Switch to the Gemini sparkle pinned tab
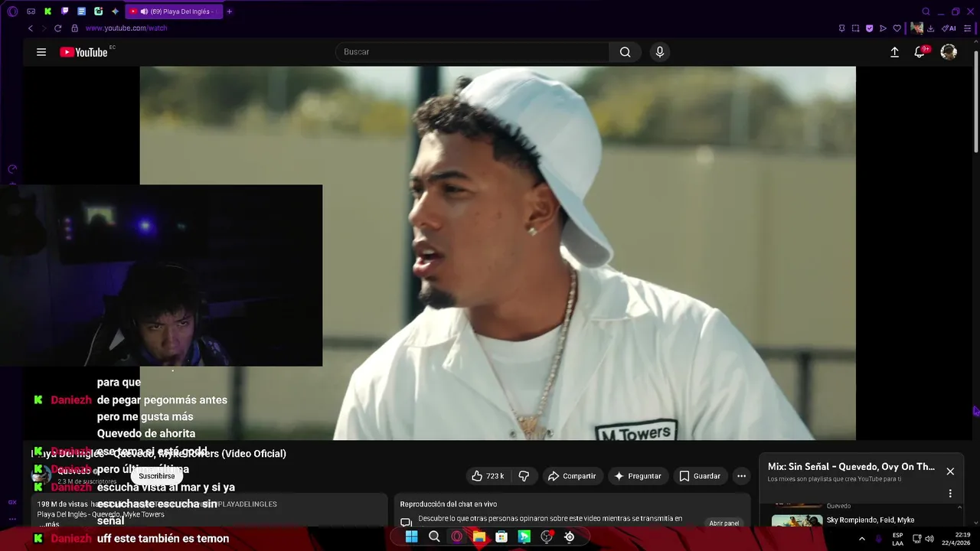This screenshot has height=551, width=980. point(115,11)
